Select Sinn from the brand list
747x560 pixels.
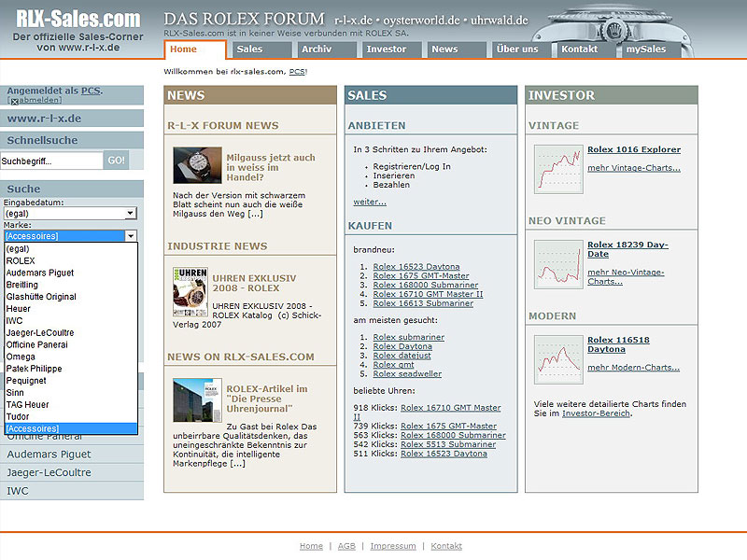pos(71,393)
